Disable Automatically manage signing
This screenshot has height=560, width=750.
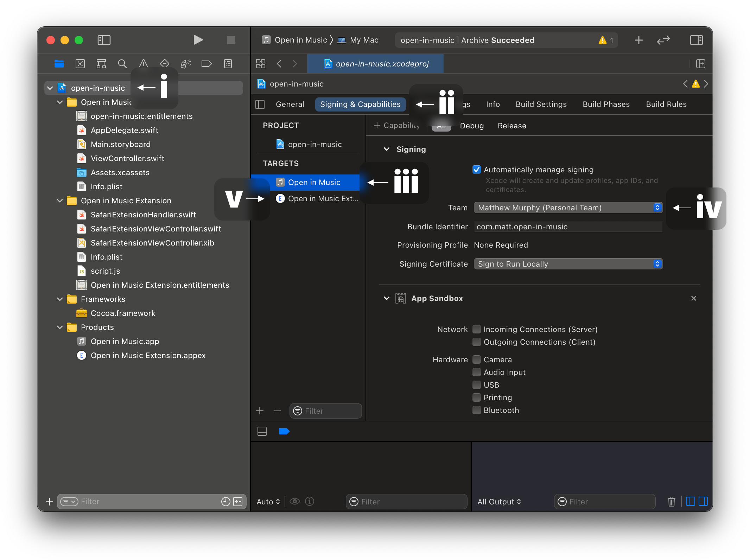click(476, 170)
